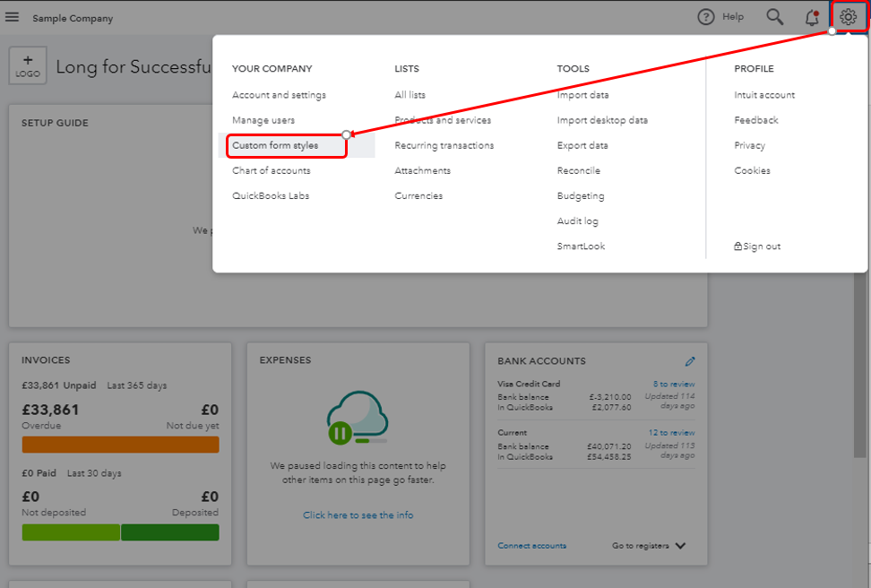Click the settings gear icon
The width and height of the screenshot is (871, 588).
pos(848,17)
